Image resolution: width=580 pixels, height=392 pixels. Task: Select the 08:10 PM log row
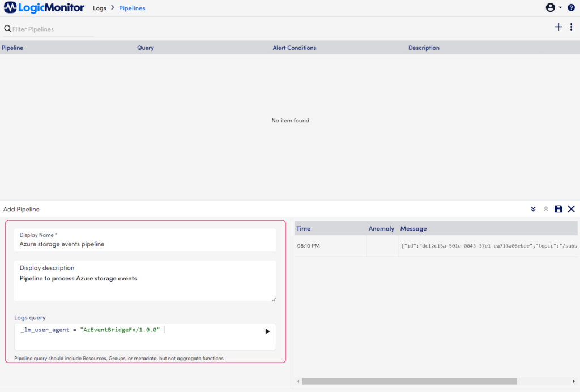436,246
